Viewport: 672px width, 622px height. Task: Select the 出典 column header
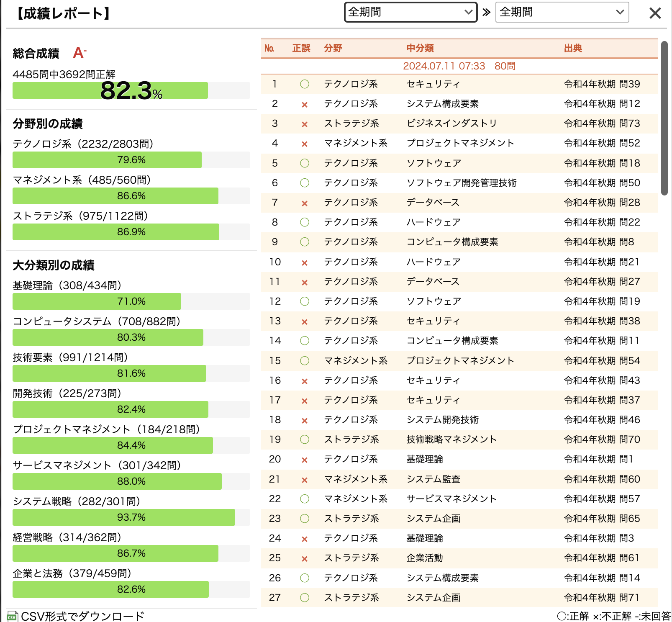(x=573, y=48)
